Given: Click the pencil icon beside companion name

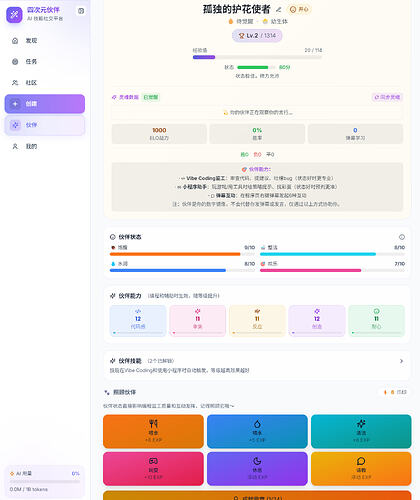Looking at the screenshot, I should [278, 10].
